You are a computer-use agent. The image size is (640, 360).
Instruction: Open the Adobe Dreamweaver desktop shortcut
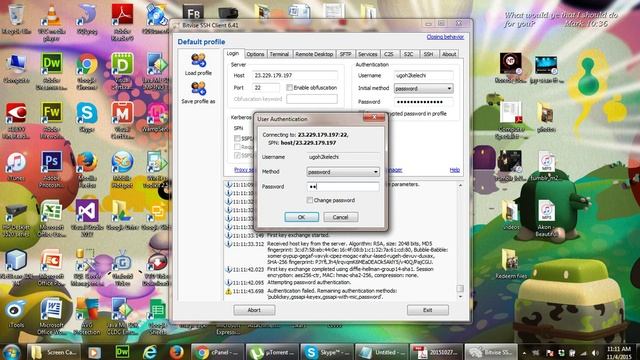point(52,71)
